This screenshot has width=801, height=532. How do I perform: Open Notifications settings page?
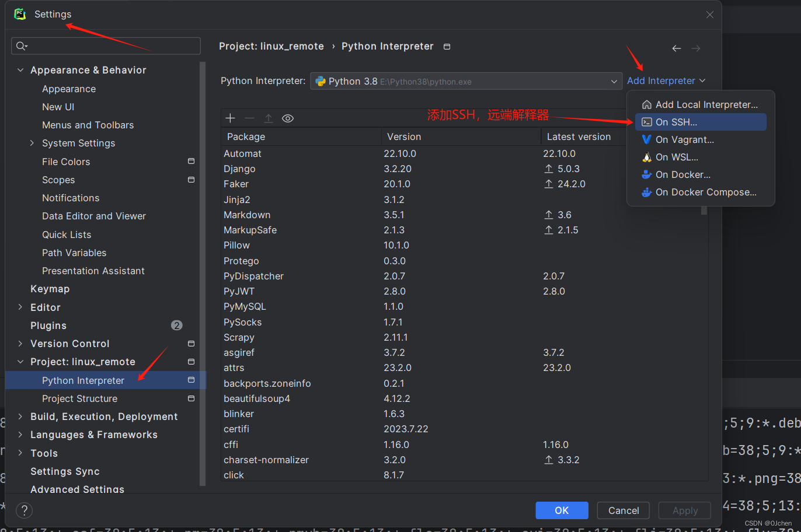point(71,198)
